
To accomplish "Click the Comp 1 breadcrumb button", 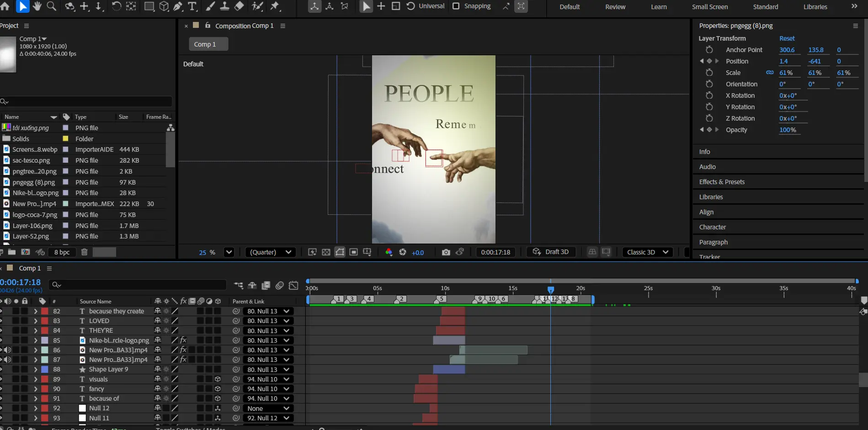I will pos(208,44).
